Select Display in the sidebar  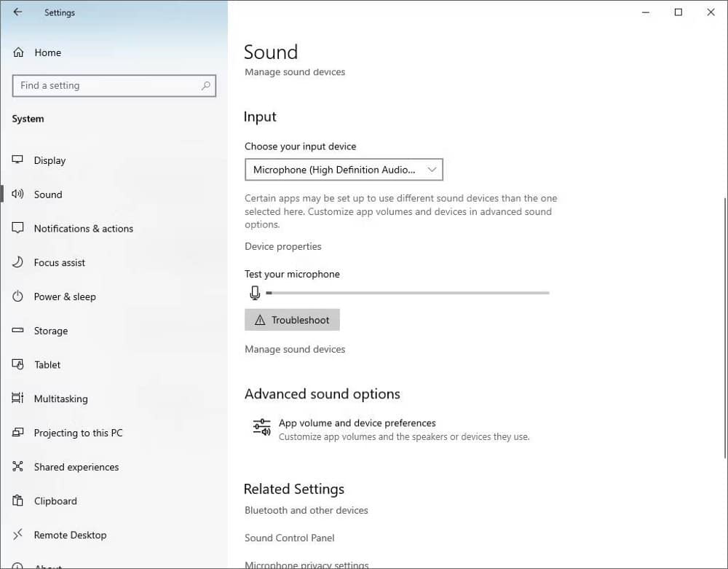point(50,160)
